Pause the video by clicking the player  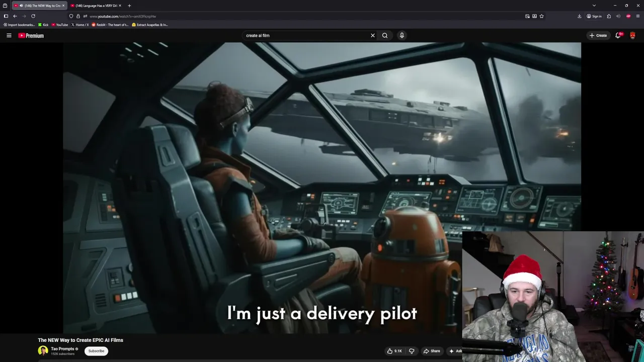(322, 187)
